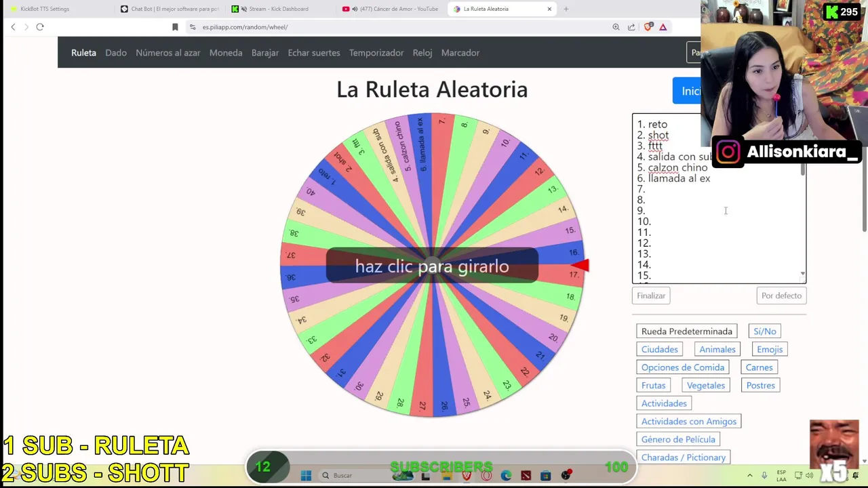Select the Emojis preset
868x488 pixels.
[770, 350]
